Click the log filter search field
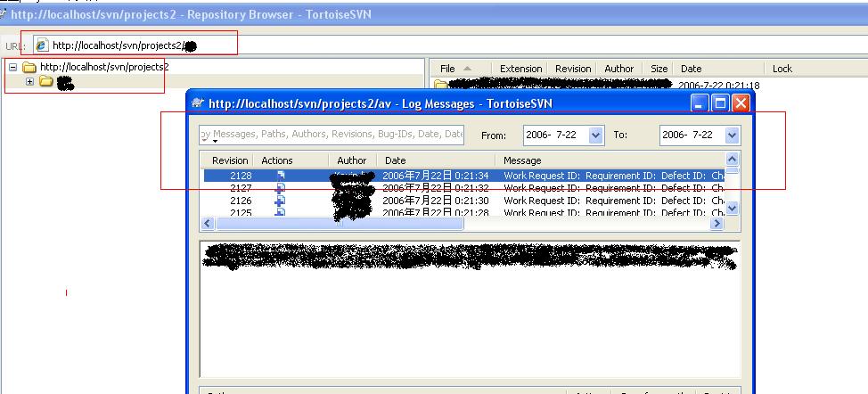Image resolution: width=868 pixels, height=394 pixels. coord(332,135)
